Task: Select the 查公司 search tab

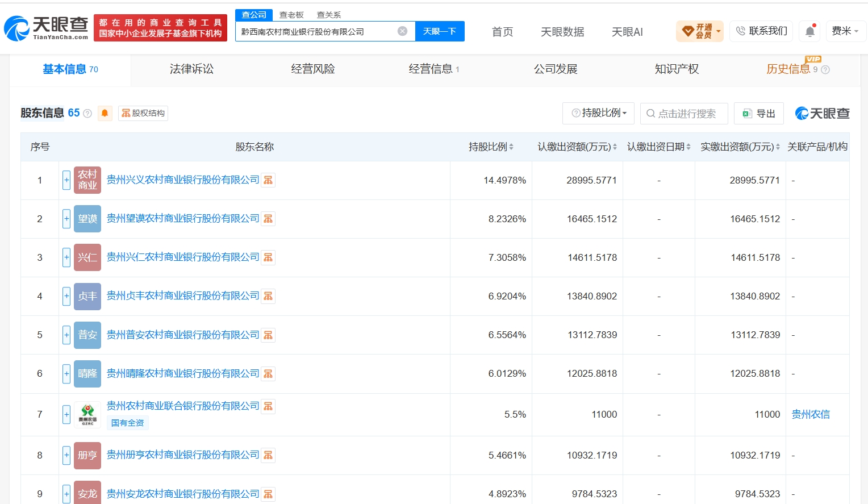Action: pos(254,15)
